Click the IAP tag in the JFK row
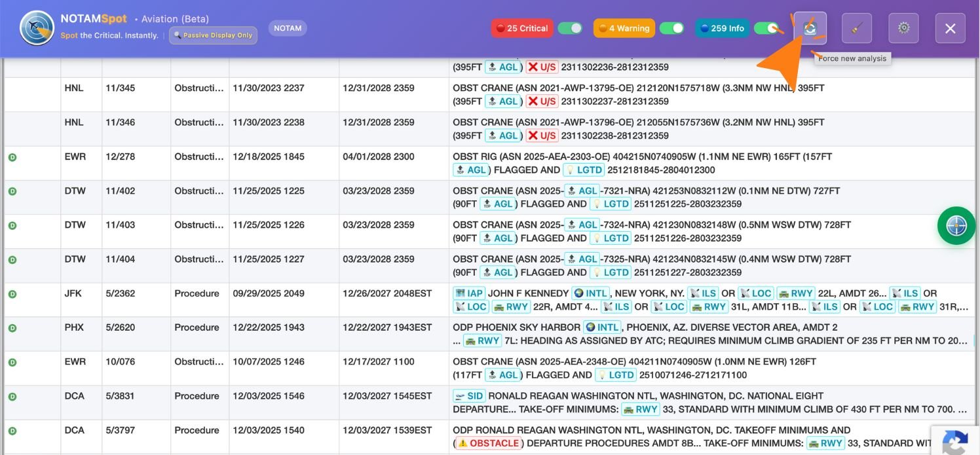 tap(468, 293)
